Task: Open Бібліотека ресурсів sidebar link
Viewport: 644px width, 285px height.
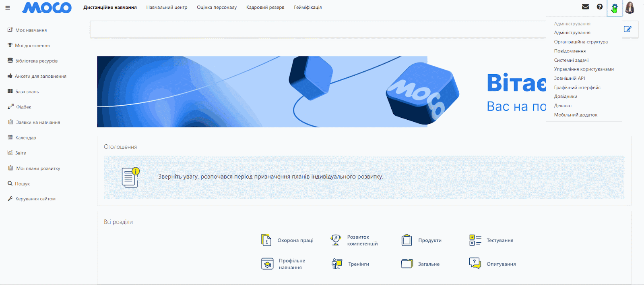Action: (x=36, y=61)
